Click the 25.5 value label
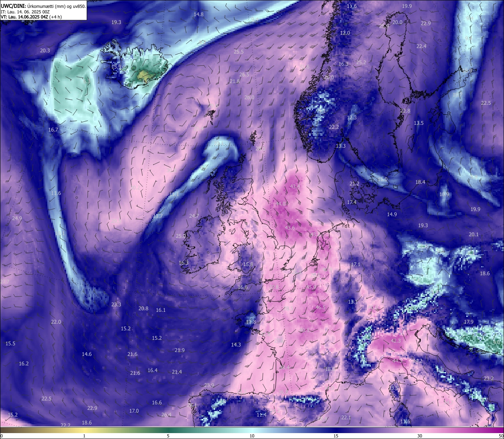This screenshot has height=439, width=504. pyautogui.click(x=239, y=52)
